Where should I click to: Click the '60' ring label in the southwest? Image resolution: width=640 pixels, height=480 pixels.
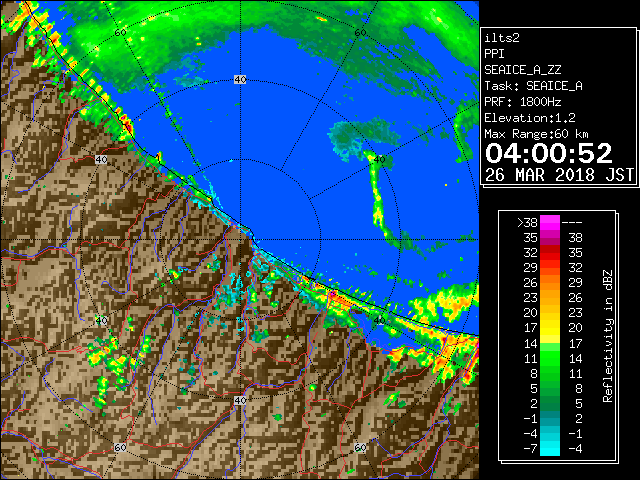(120, 448)
